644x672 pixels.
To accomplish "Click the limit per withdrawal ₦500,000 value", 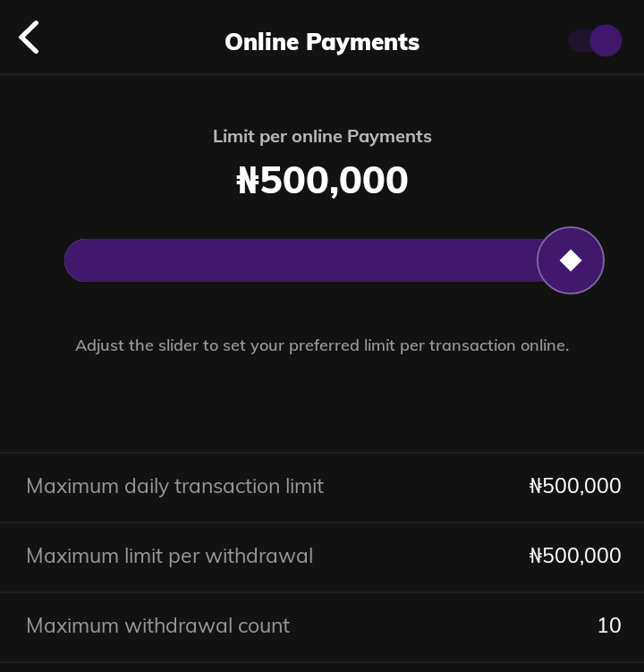I will 575,556.
